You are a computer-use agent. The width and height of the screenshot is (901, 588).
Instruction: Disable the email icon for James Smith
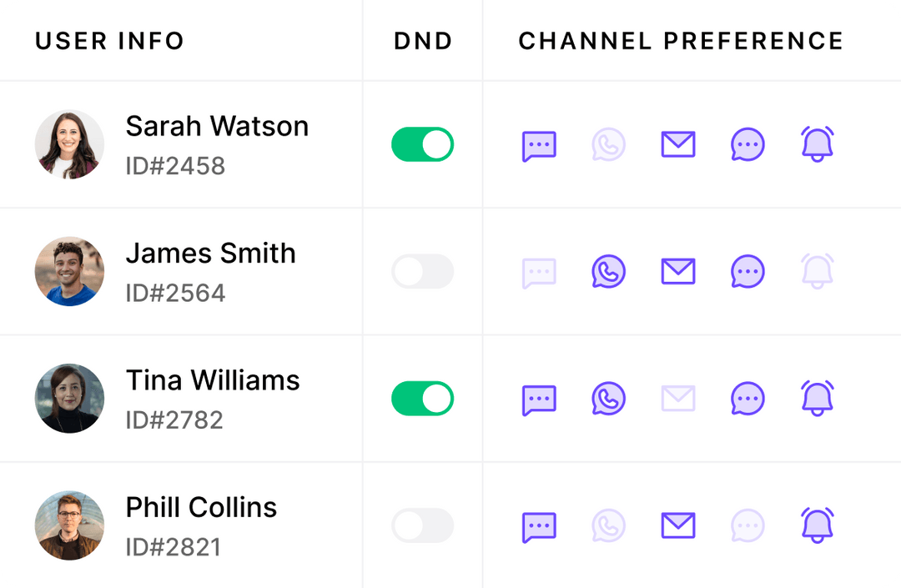[x=678, y=271]
